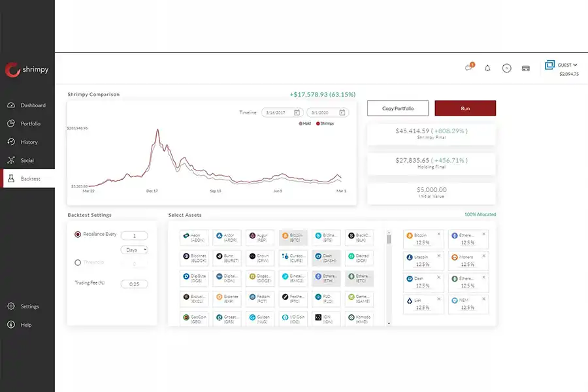588x392 pixels.
Task: Select the Blocknet (BLOCK) asset
Action: pos(194,258)
